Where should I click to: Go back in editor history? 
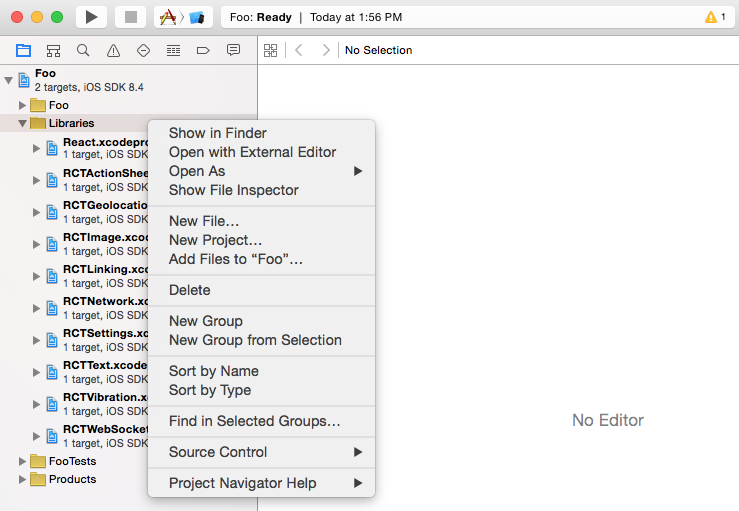point(298,50)
